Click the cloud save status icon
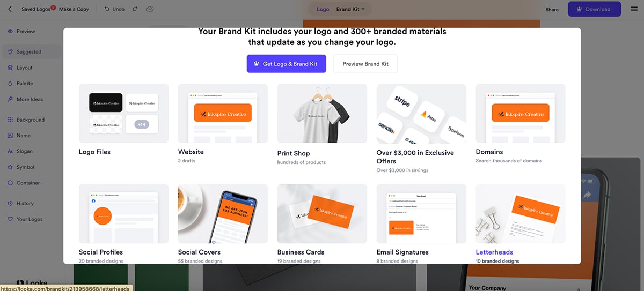The image size is (644, 291). [150, 9]
